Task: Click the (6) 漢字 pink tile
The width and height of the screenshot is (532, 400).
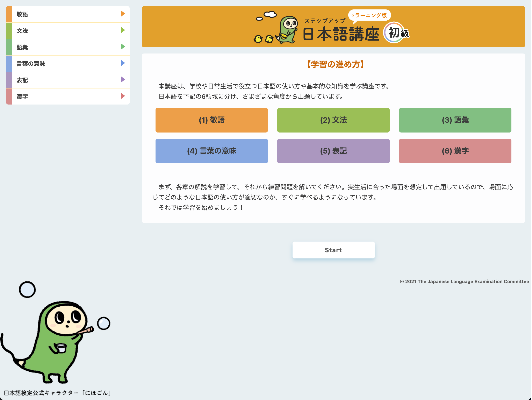Action: tap(455, 151)
